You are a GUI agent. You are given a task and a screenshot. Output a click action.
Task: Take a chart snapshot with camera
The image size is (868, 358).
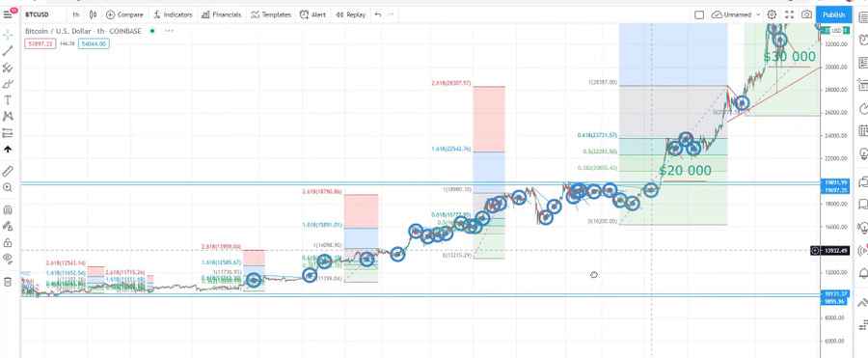807,15
